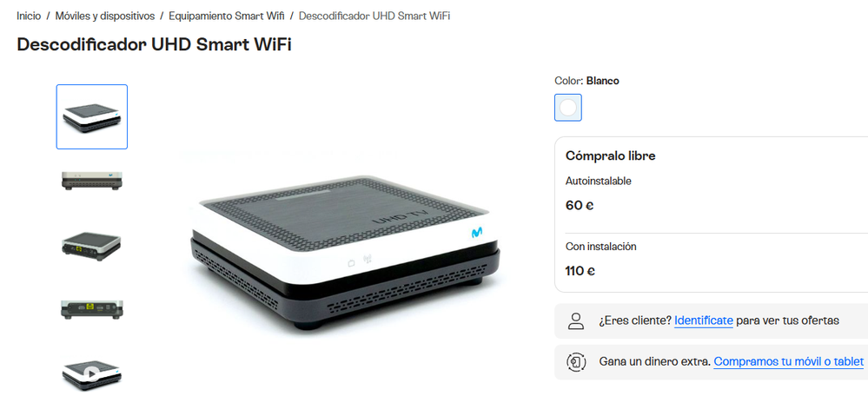Click the main decoder product image
868x416 pixels.
tap(346, 252)
